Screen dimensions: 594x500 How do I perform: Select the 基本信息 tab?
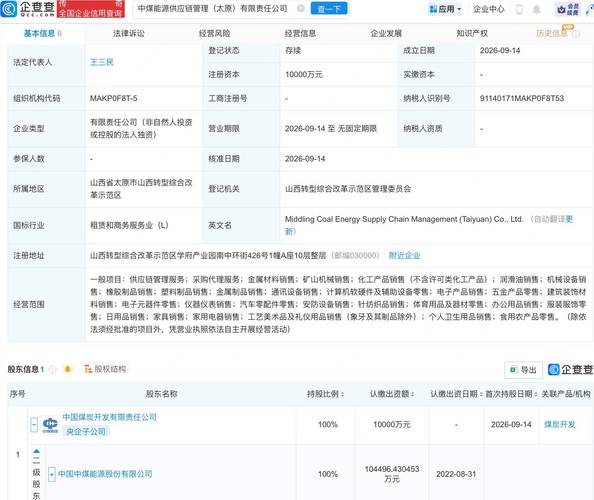39,33
